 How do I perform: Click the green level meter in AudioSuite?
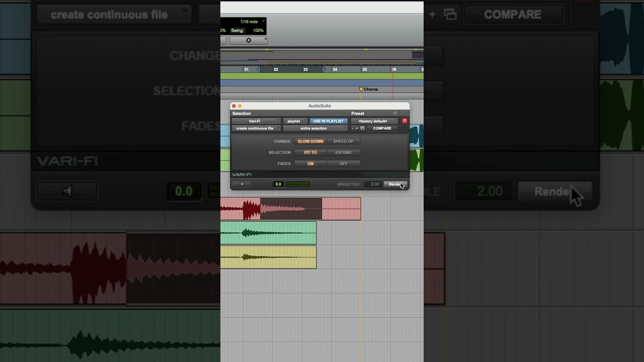[x=298, y=184]
